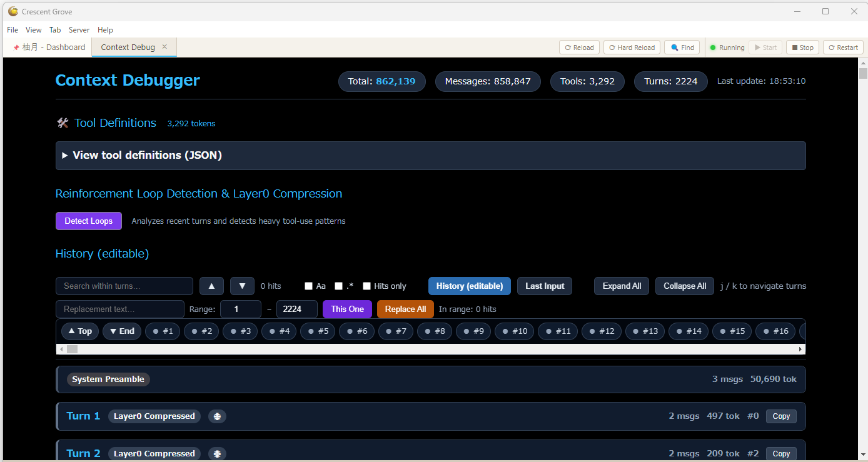Click the page vertical scrollbar

coord(863,258)
